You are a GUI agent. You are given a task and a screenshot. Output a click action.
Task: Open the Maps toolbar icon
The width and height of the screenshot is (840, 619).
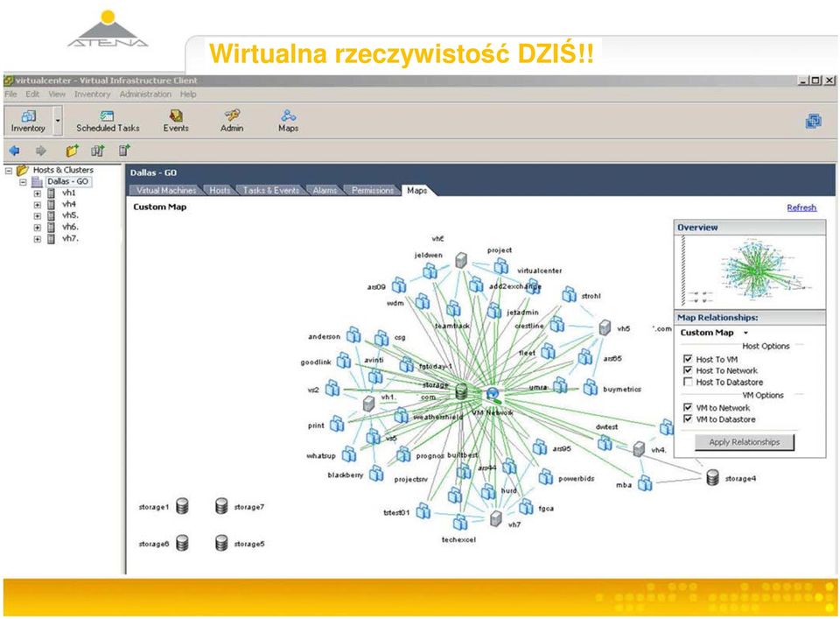pyautogui.click(x=288, y=121)
